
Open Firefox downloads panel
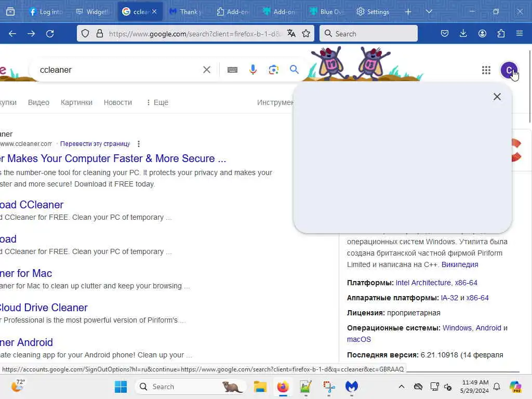[463, 33]
